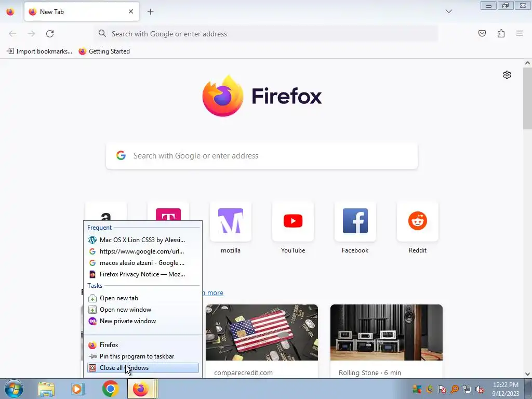Screen dimensions: 532x399
Task: Open the Getting Started bookmark
Action: coord(104,51)
